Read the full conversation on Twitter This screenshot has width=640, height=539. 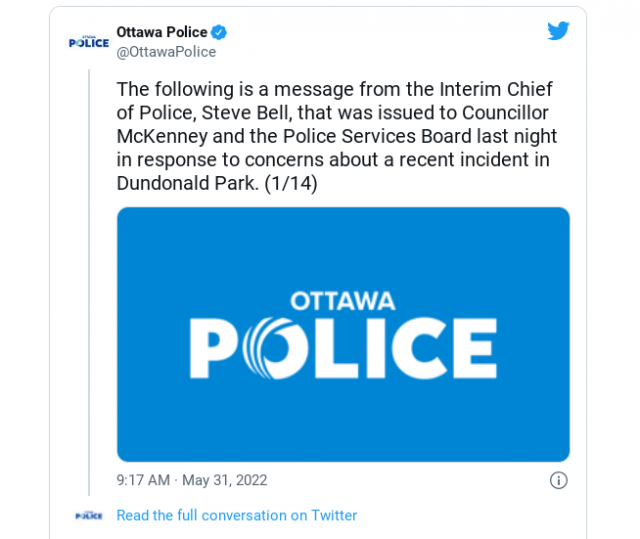coord(237,515)
